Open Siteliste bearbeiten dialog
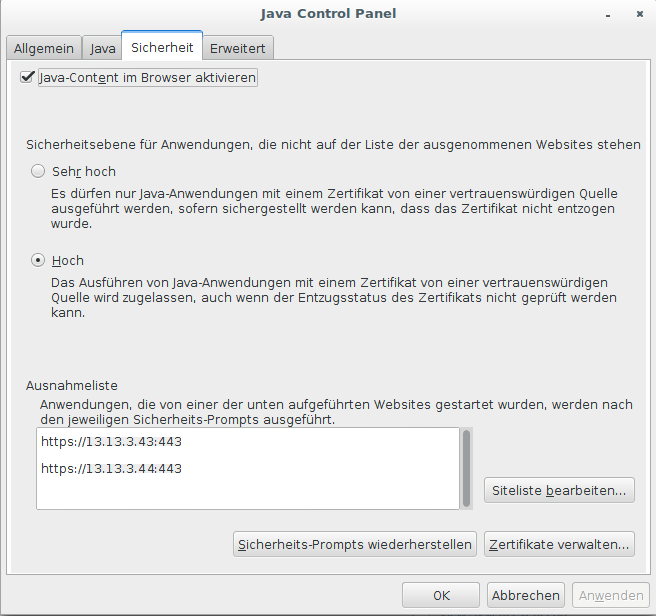The width and height of the screenshot is (656, 616). point(559,490)
